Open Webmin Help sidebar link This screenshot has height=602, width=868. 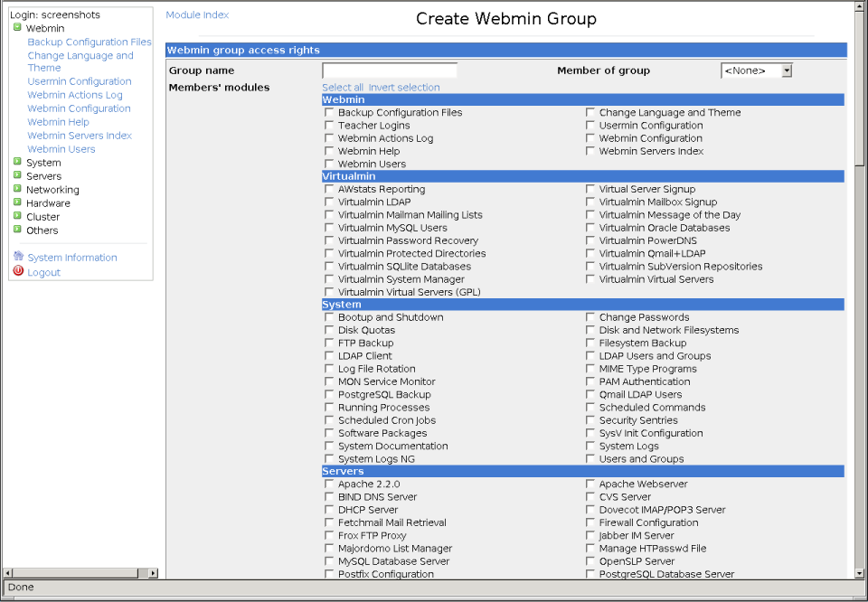click(x=58, y=122)
